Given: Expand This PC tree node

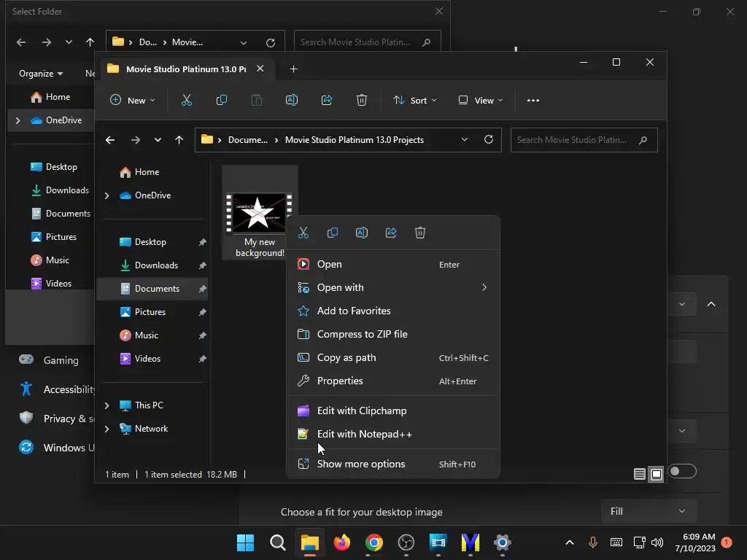Looking at the screenshot, I should 107,405.
